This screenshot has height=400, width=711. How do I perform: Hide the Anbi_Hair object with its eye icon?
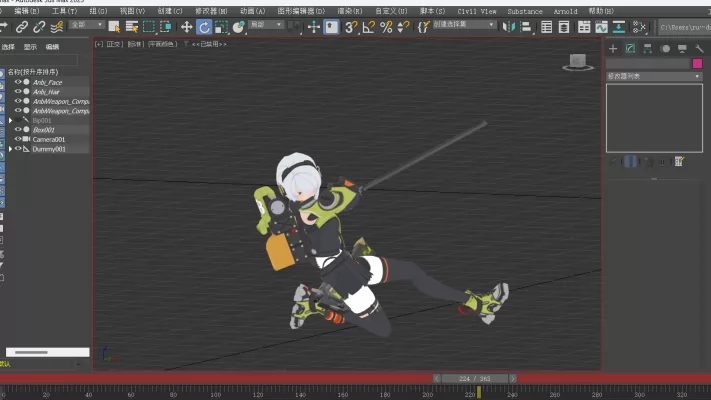18,92
